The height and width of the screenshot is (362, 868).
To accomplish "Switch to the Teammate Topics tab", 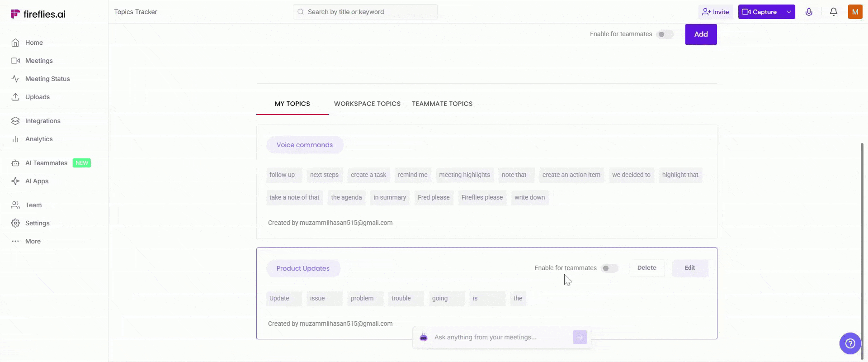I will click(442, 104).
